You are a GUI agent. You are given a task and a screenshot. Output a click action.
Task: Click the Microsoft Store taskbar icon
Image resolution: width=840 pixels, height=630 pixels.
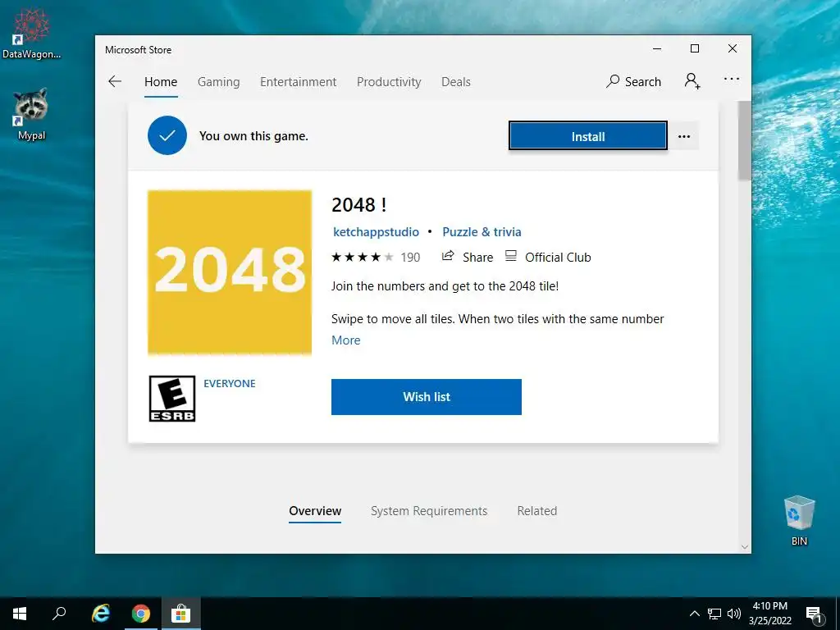181,614
